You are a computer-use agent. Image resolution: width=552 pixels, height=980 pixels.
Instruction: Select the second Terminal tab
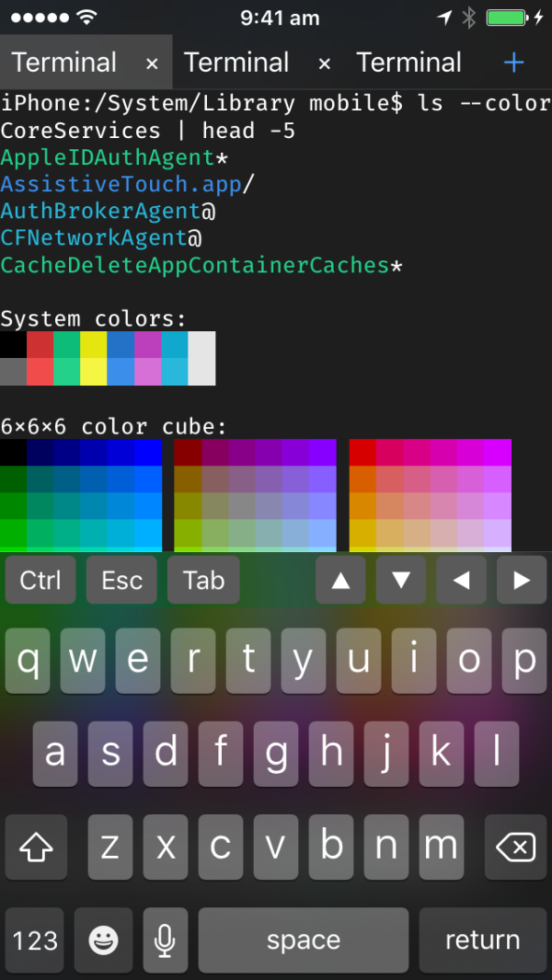236,63
